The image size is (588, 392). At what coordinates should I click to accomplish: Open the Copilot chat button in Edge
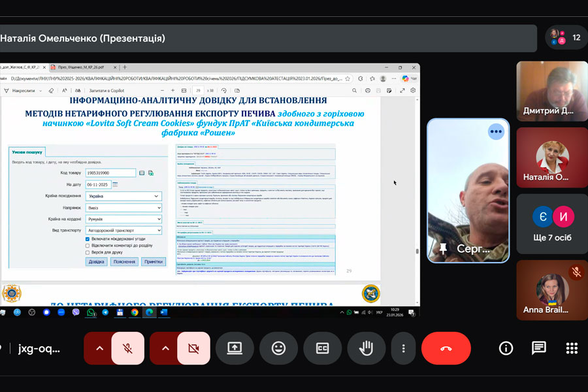pos(409,79)
